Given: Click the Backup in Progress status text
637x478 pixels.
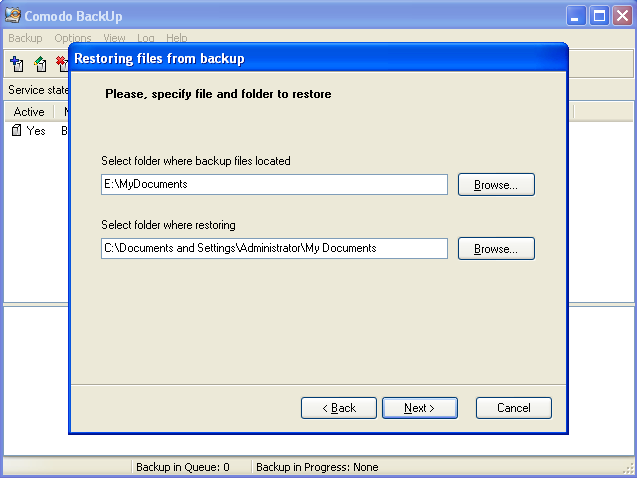Looking at the screenshot, I should [x=317, y=467].
